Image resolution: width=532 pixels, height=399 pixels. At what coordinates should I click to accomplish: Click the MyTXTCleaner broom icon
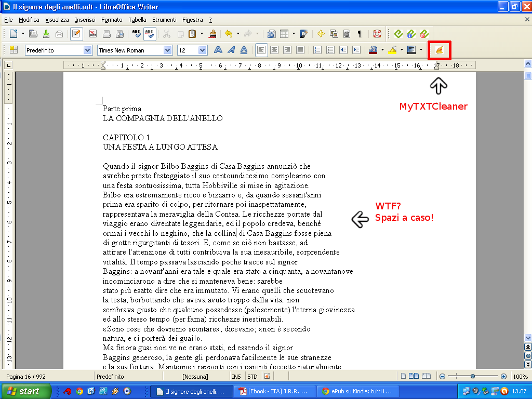coord(440,50)
